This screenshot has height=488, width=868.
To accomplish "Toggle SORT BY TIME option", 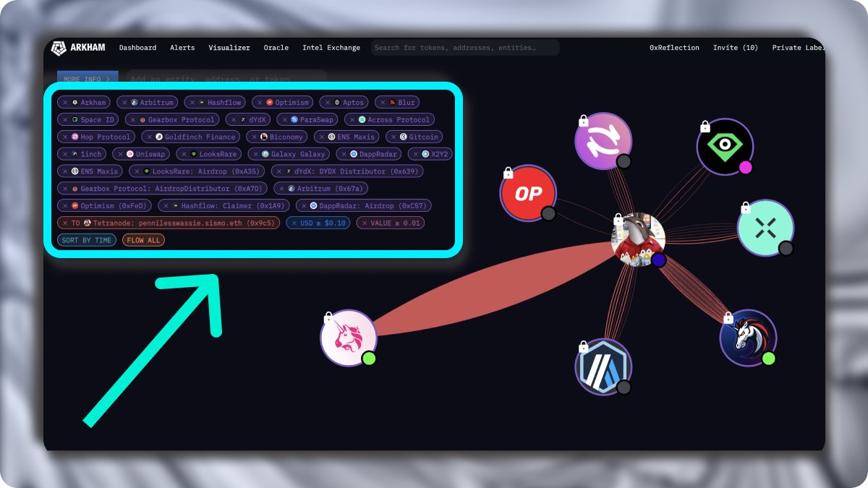I will [87, 240].
